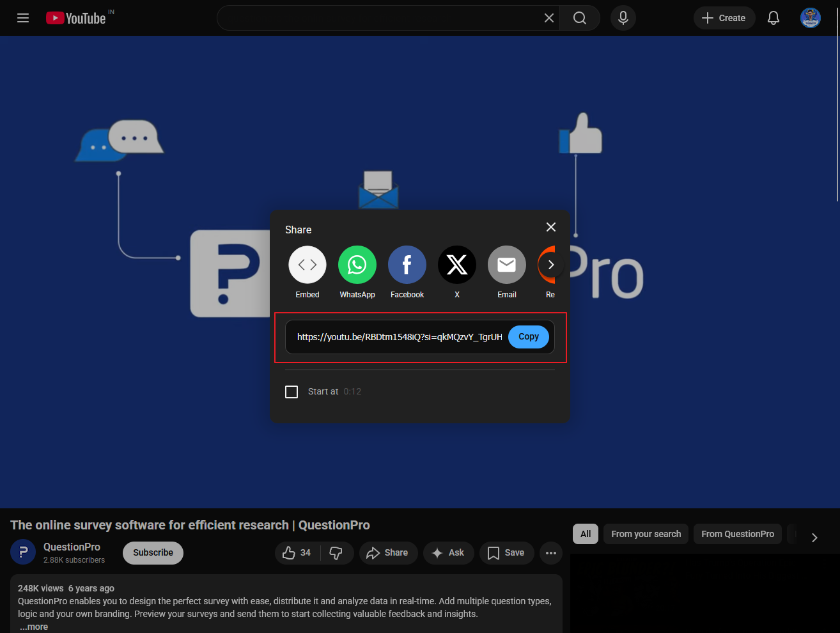Open Share below the video
840x633 pixels.
pyautogui.click(x=388, y=552)
